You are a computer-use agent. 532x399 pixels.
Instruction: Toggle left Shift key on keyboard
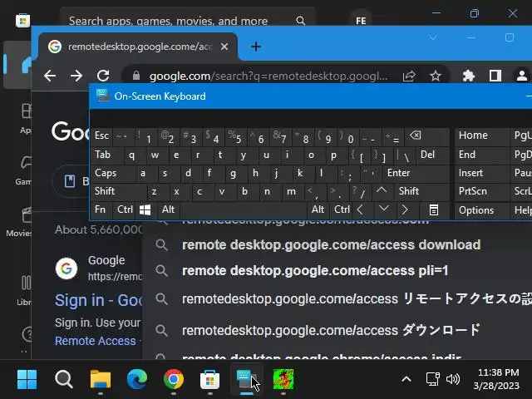[119, 191]
